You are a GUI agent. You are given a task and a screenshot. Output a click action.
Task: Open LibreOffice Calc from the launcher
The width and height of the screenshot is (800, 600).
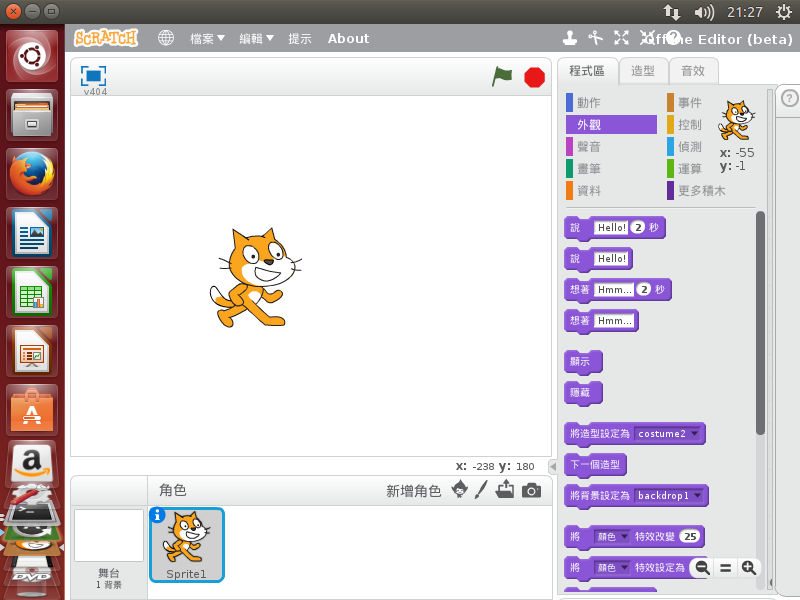click(x=32, y=292)
